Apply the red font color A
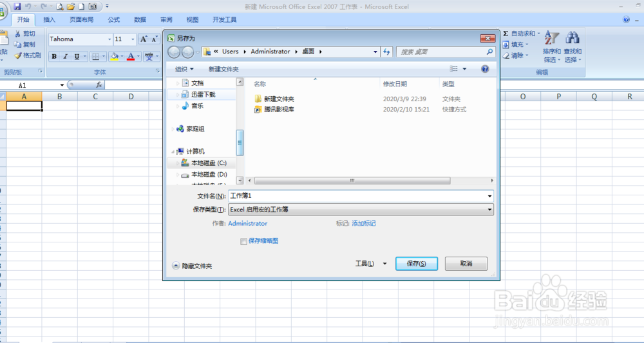The height and width of the screenshot is (343, 644). (131, 56)
